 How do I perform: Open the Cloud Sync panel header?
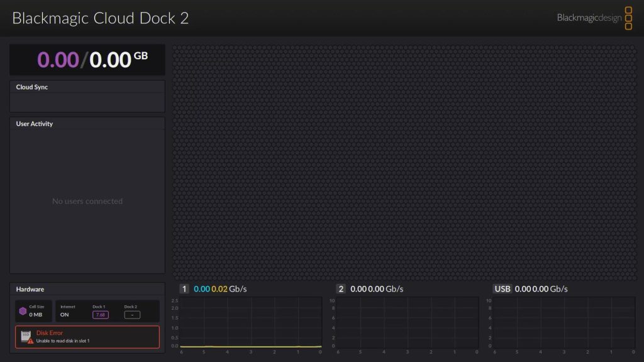pyautogui.click(x=32, y=87)
